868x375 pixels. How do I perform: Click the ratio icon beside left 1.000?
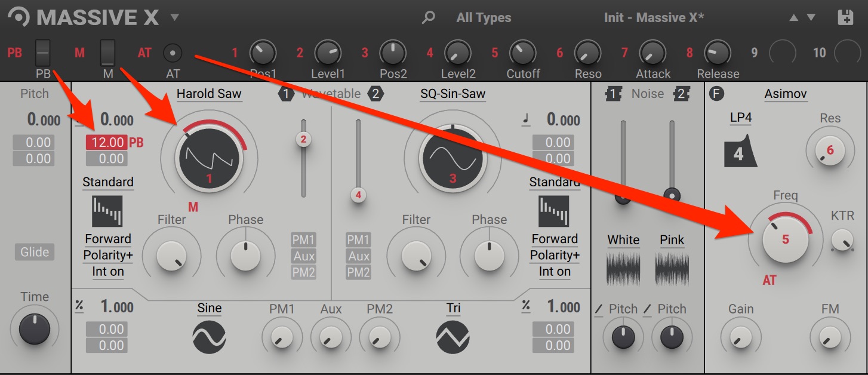coord(79,306)
